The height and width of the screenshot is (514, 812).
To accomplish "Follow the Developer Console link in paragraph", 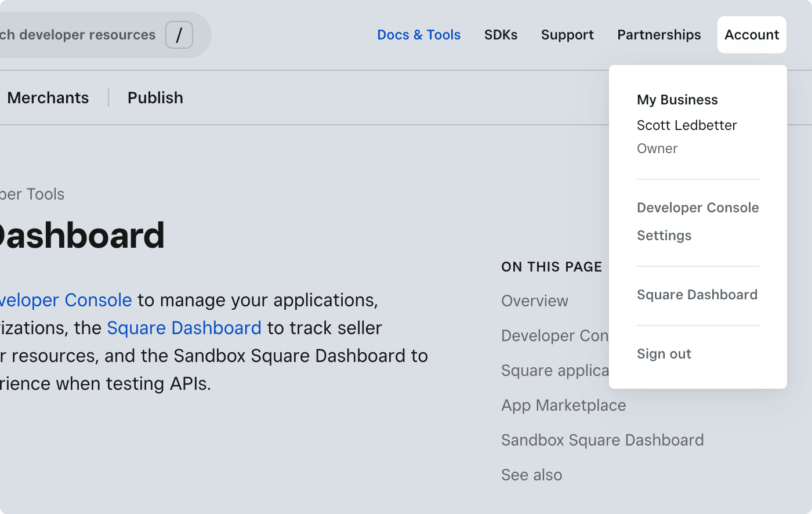I will 66,300.
